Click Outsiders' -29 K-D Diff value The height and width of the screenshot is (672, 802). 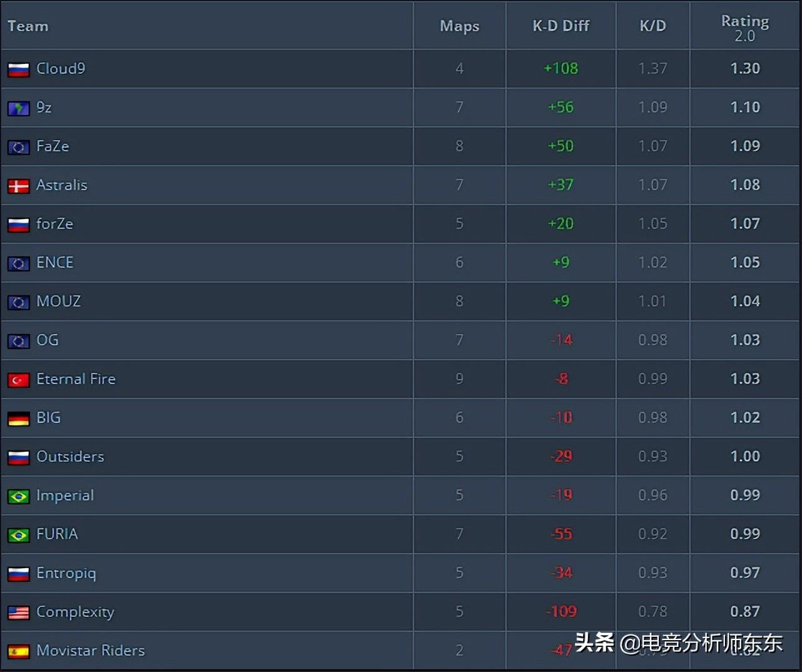click(x=561, y=456)
